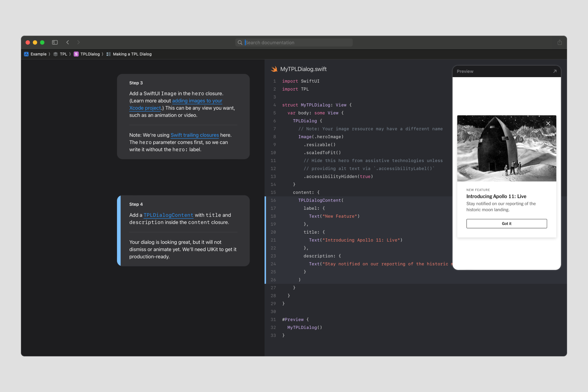The image size is (588, 392).
Task: Click the TPL stack icon in the breadcrumb
Action: pos(56,54)
